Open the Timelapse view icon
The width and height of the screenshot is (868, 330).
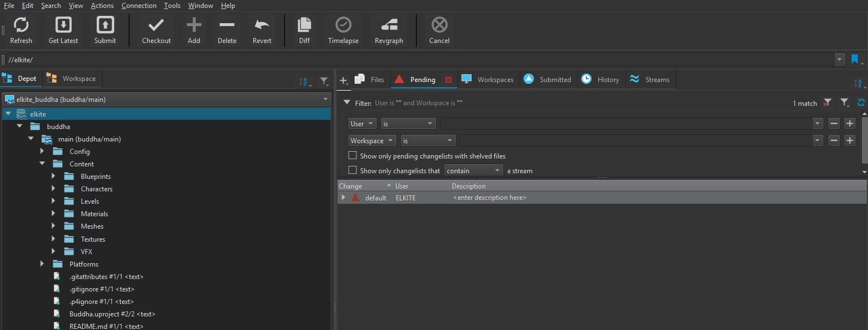click(343, 25)
